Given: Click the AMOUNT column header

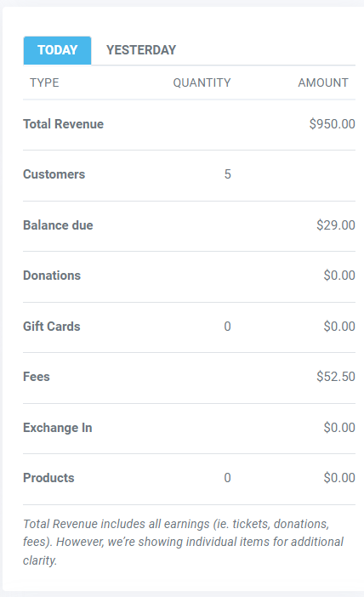Looking at the screenshot, I should (x=323, y=82).
